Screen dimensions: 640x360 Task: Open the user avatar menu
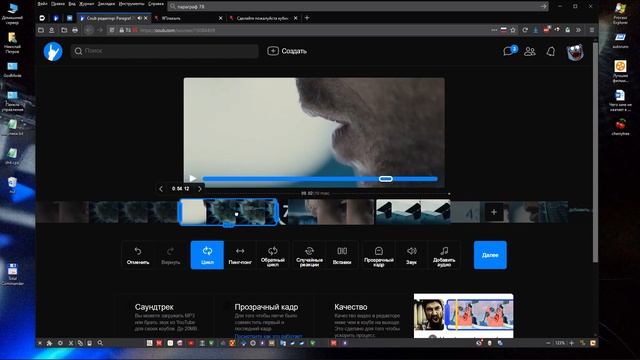coord(575,52)
